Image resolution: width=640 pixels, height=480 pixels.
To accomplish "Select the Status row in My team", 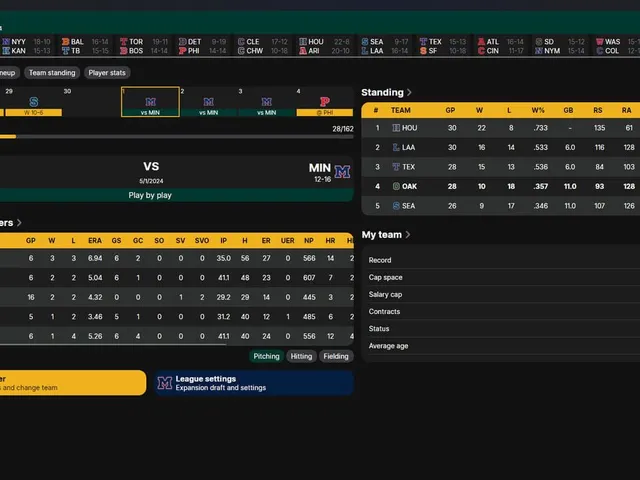I will pyautogui.click(x=504, y=329).
